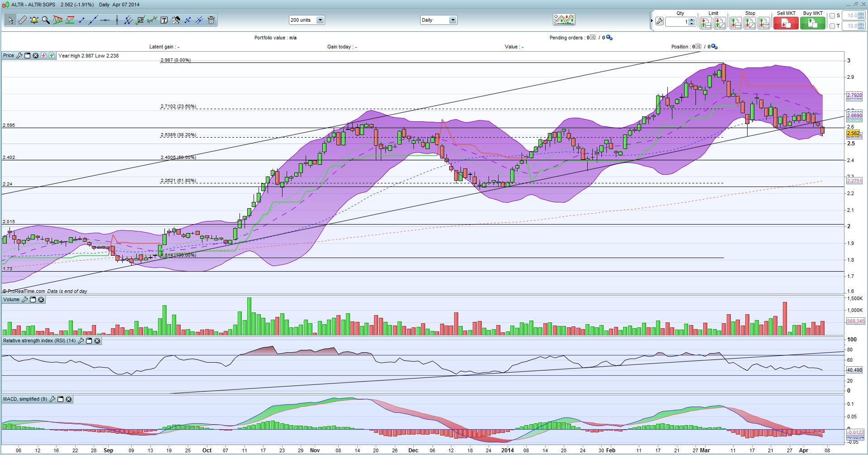Viewport: 868px width, 455px height.
Task: Close the MACD simplified indicator panel
Action: click(x=69, y=399)
